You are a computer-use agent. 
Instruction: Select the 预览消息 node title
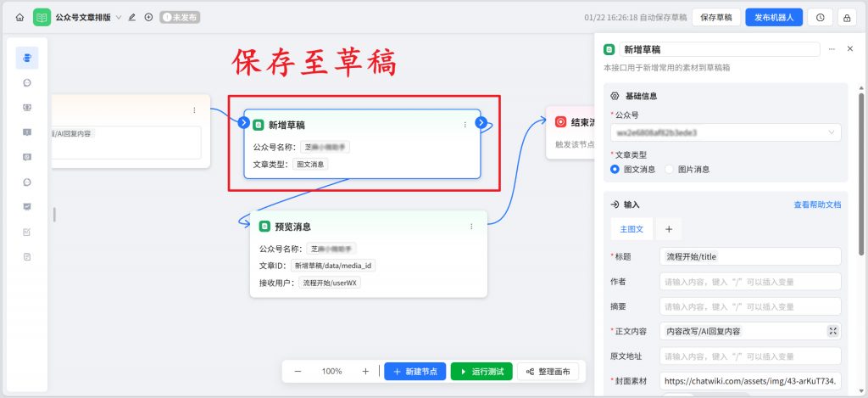coord(292,227)
